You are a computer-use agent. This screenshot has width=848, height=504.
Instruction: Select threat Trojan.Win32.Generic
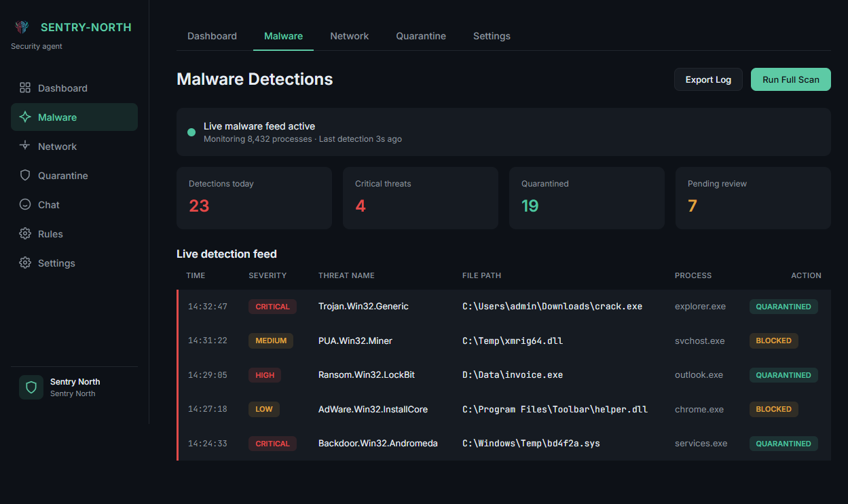coord(363,307)
